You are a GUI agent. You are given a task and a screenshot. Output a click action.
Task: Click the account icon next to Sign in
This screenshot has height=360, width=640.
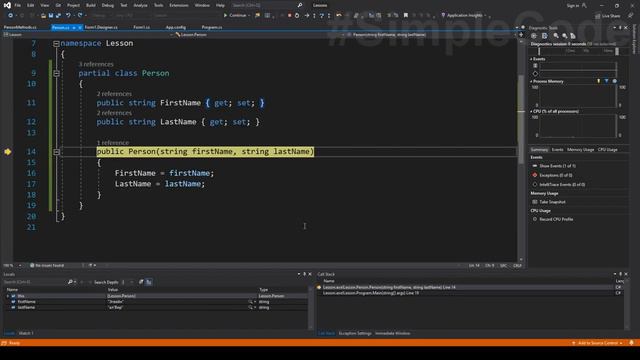pyautogui.click(x=584, y=5)
